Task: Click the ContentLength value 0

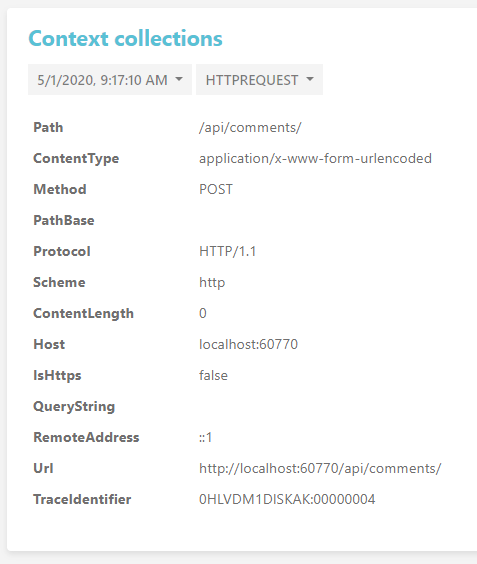Action: tap(203, 313)
